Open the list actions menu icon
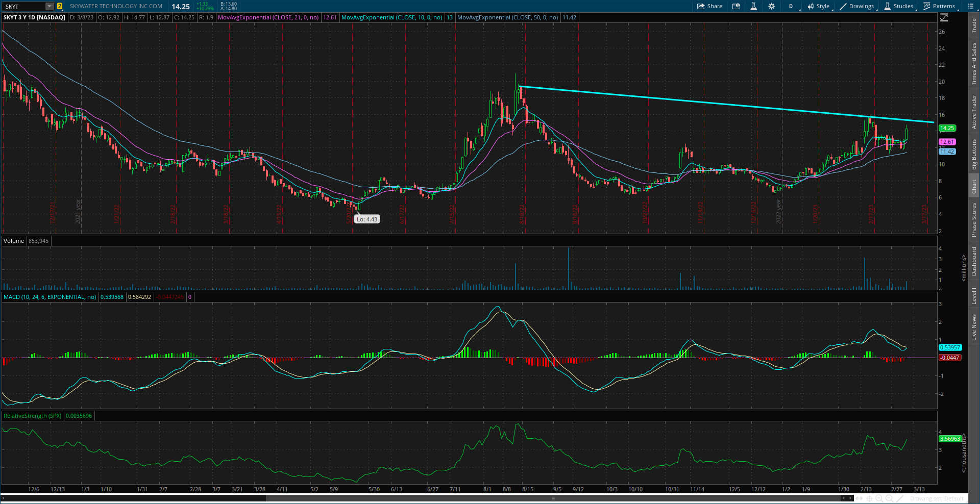Screen dimensions: 980x504 tap(971, 6)
